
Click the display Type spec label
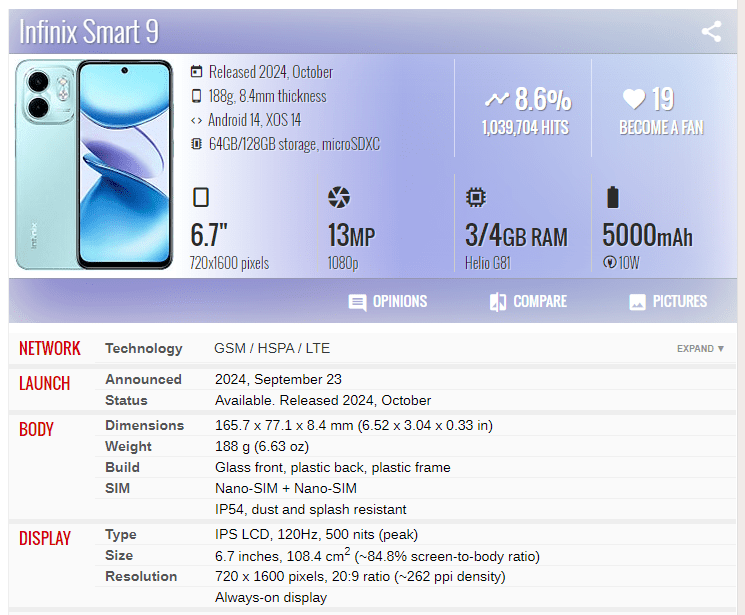[x=121, y=535]
